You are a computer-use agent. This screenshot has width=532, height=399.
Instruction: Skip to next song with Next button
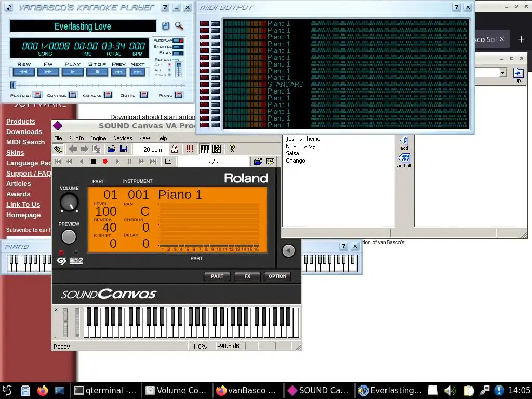tap(137, 72)
